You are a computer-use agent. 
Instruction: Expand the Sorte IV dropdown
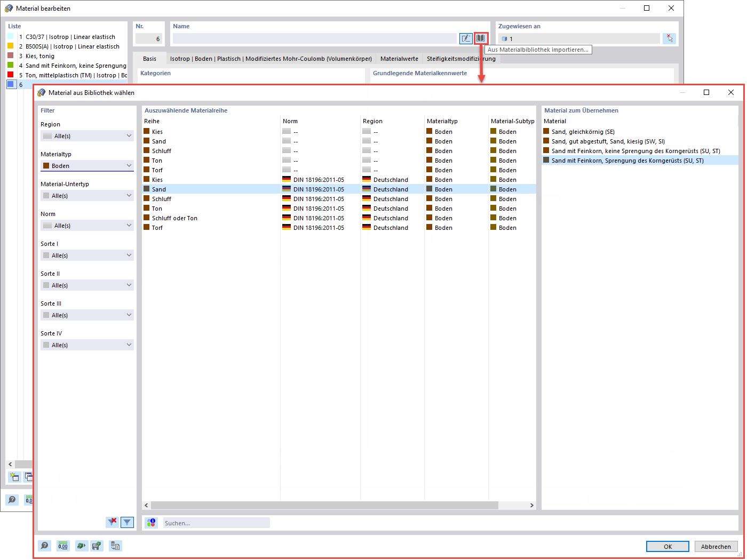(x=87, y=345)
